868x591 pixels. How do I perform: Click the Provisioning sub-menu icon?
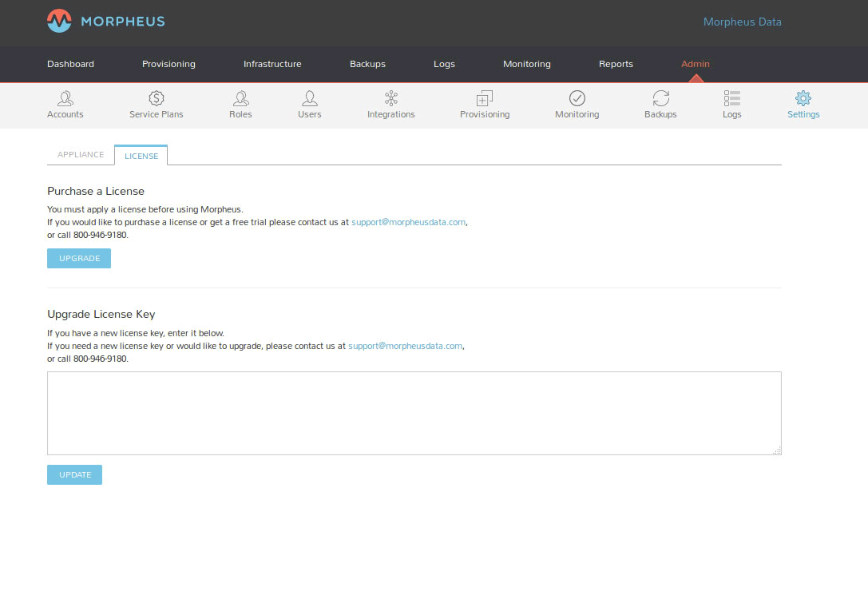[x=485, y=98]
